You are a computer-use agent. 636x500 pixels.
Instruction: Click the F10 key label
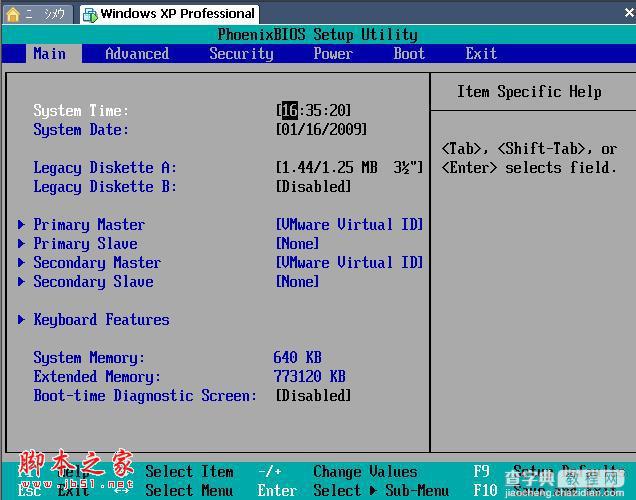tap(485, 491)
